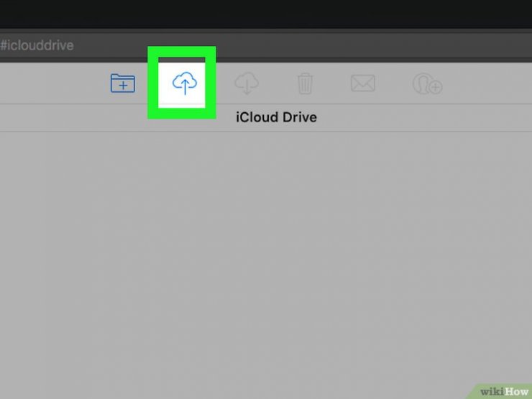The height and width of the screenshot is (399, 532).
Task: Click the download from cloud icon
Action: (x=247, y=83)
